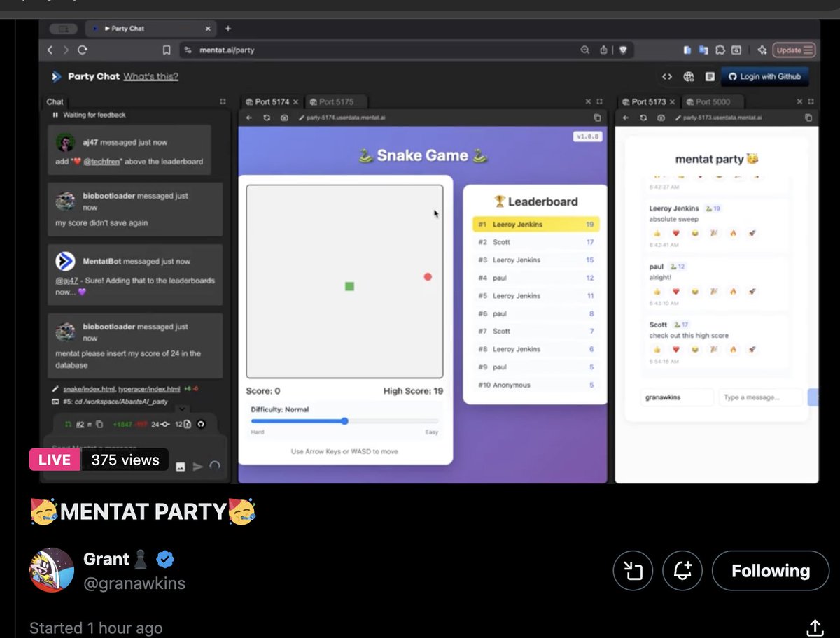Click the document icon beside Login with Github
The width and height of the screenshot is (840, 638).
(710, 77)
